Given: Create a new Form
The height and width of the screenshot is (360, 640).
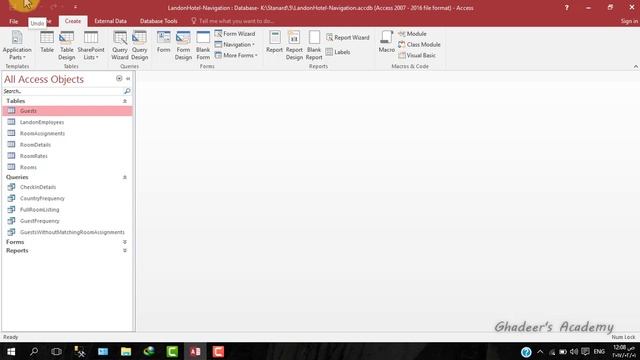Looking at the screenshot, I should click(163, 42).
